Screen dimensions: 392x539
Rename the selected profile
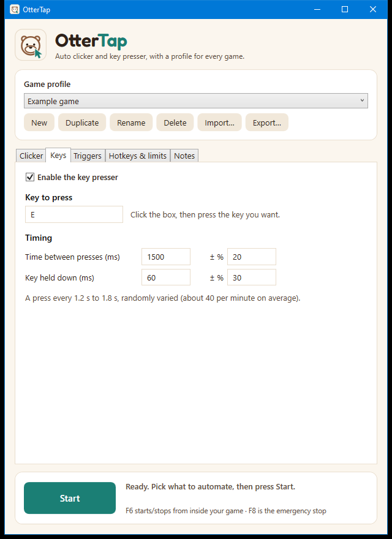coord(131,123)
